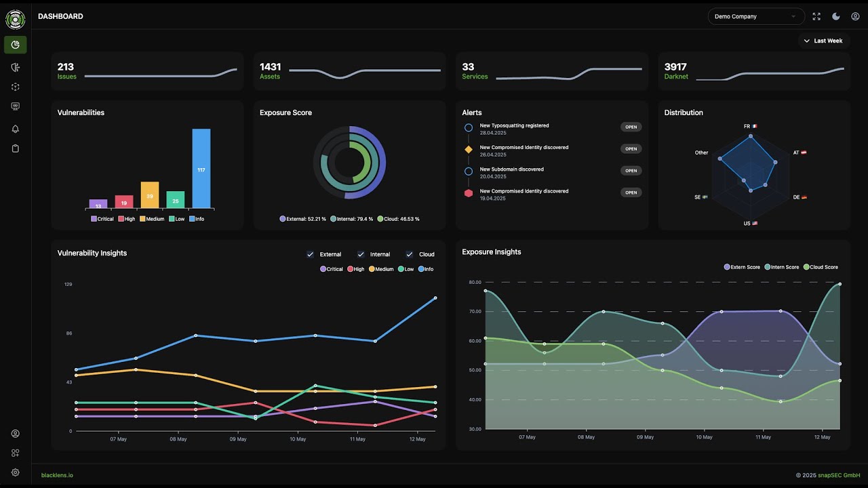Enter fullscreen mode via top bar icon
Image resolution: width=868 pixels, height=488 pixels.
click(816, 16)
